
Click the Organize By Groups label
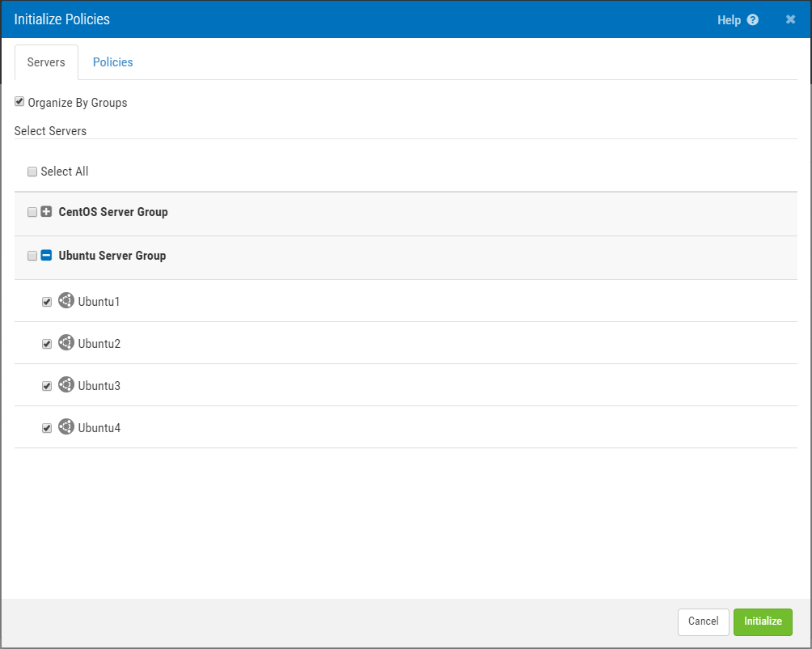(78, 103)
